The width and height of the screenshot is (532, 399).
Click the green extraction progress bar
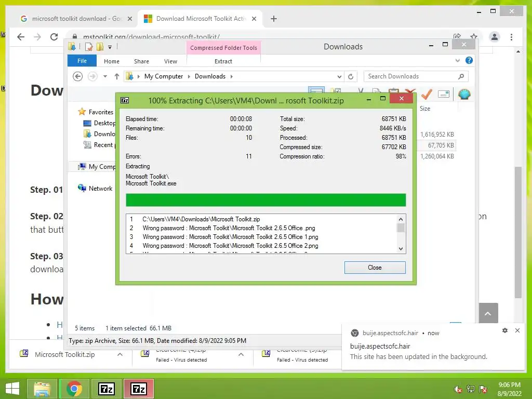point(265,200)
